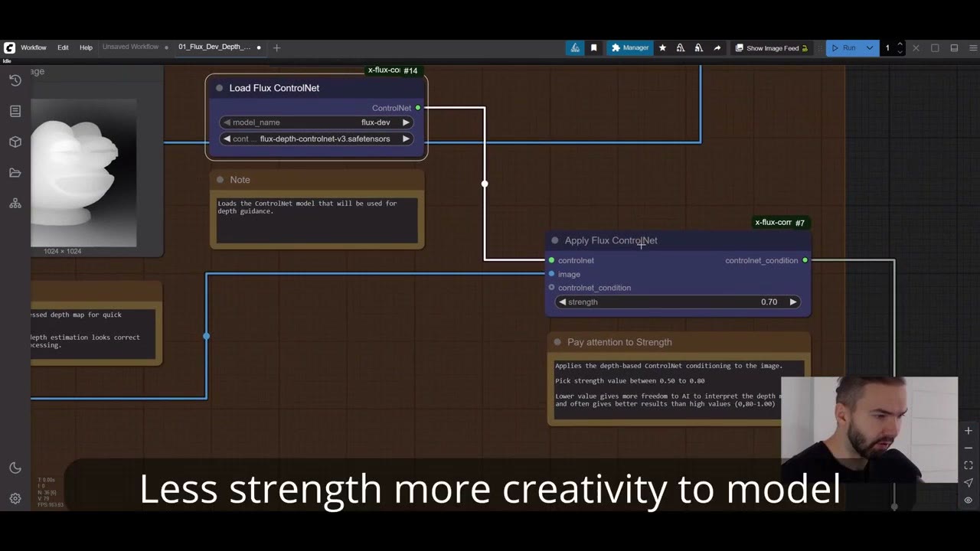980x551 pixels.
Task: Increase strength with right arrow
Action: [x=793, y=302]
